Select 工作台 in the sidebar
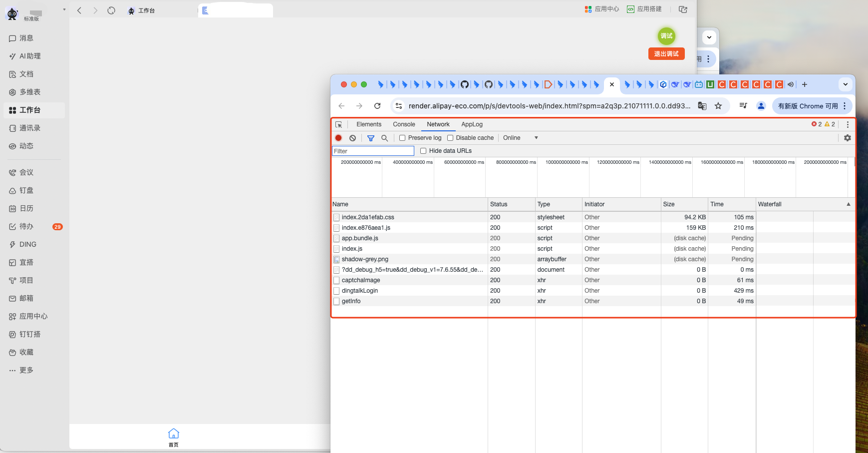This screenshot has width=868, height=453. coord(33,110)
